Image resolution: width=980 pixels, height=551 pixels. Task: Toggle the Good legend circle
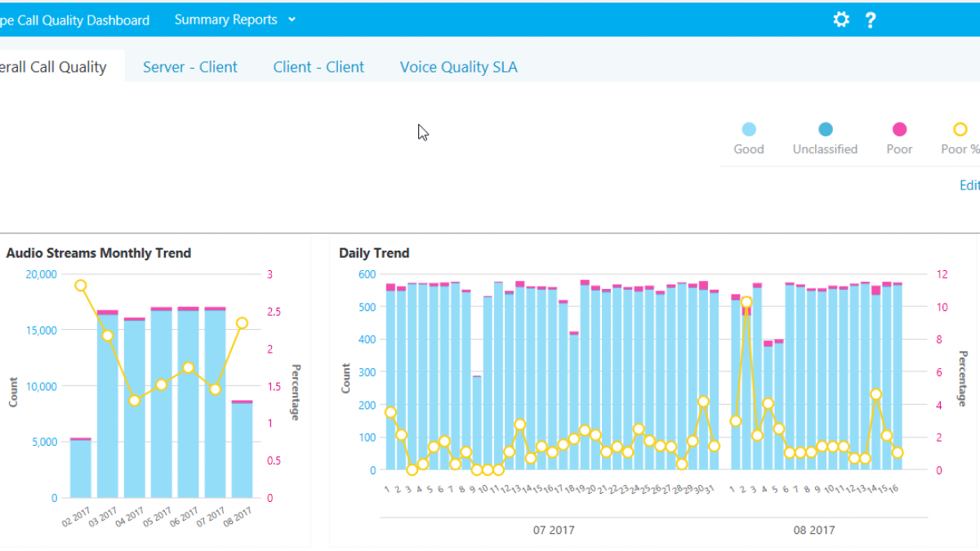pyautogui.click(x=748, y=129)
